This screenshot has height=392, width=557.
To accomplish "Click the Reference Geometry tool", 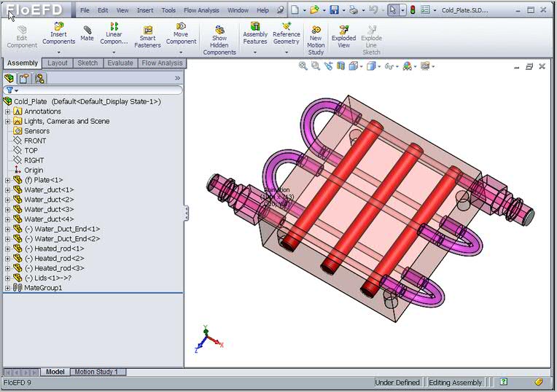I will tap(286, 33).
